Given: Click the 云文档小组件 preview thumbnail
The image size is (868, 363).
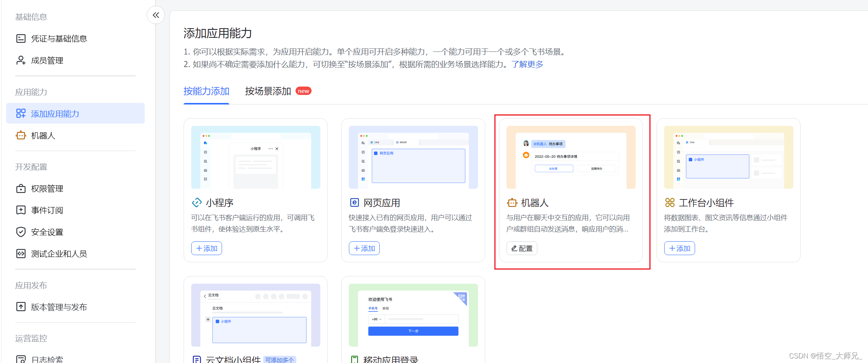Looking at the screenshot, I should 256,315.
